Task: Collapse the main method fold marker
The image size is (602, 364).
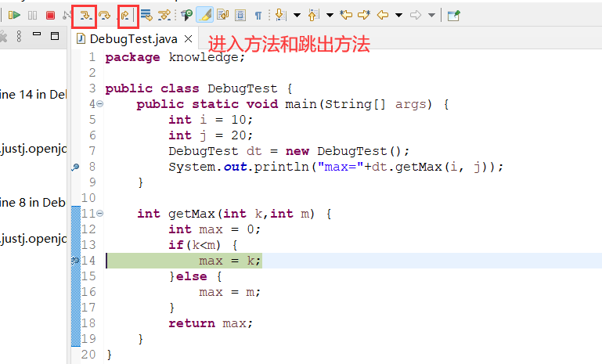Action: click(x=100, y=104)
